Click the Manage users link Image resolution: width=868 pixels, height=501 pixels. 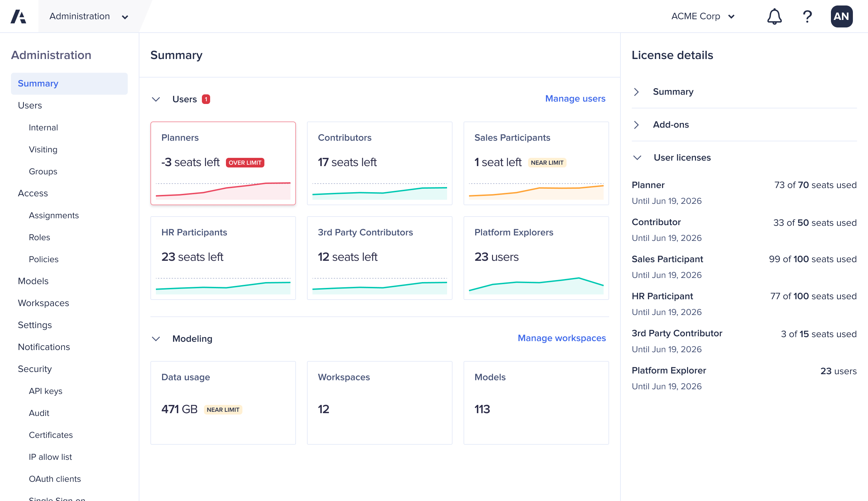[575, 99]
